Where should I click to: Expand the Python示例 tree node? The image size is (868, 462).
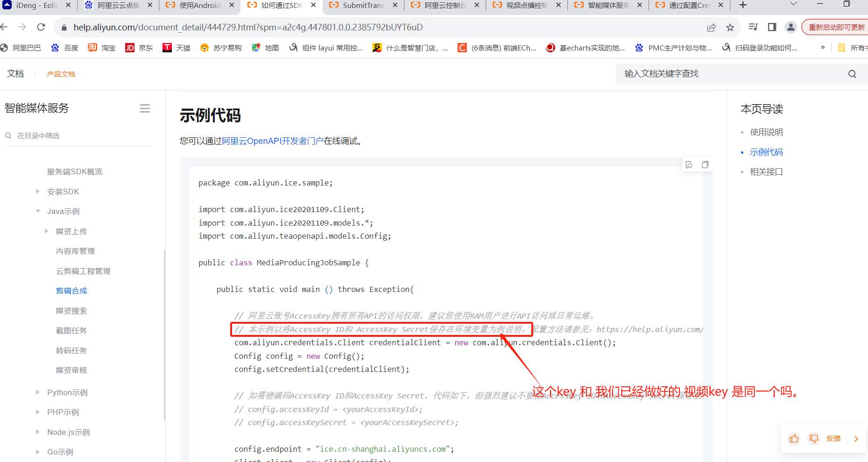[38, 392]
